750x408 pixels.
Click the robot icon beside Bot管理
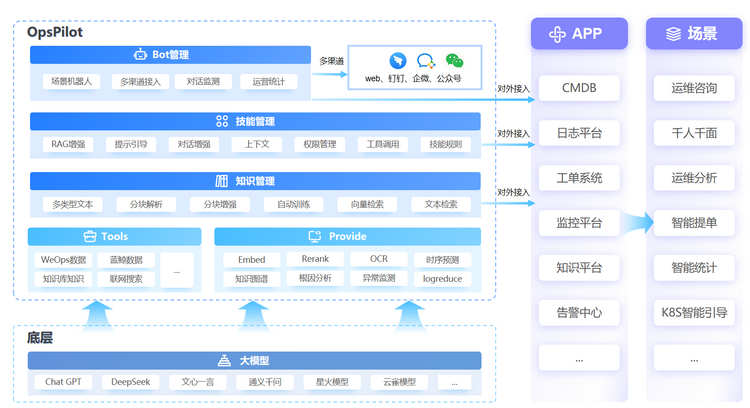tap(140, 54)
